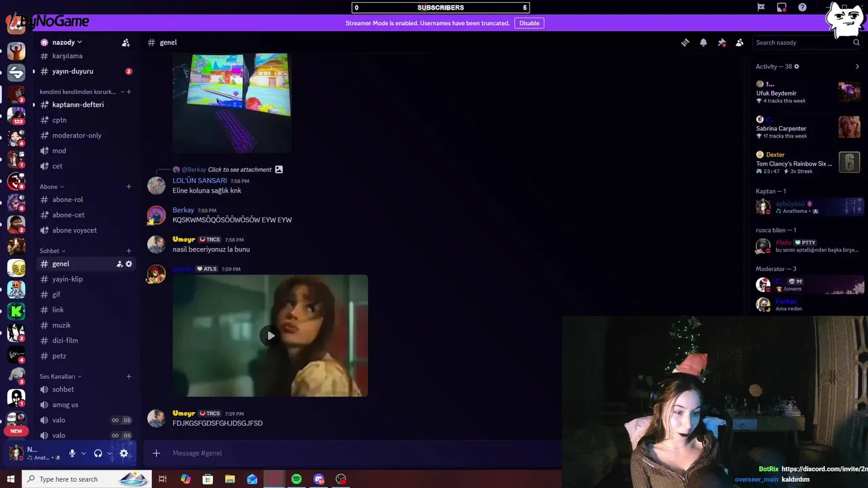Expand the Activity panel chevron

pos(857,66)
